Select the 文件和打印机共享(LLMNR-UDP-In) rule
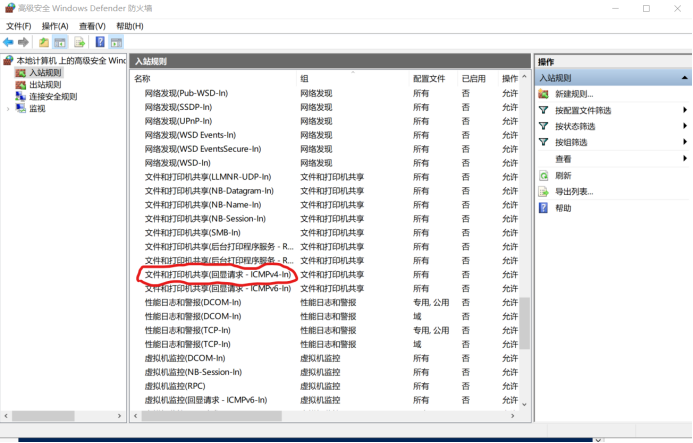Viewport: 693px width, 443px height. (208, 177)
